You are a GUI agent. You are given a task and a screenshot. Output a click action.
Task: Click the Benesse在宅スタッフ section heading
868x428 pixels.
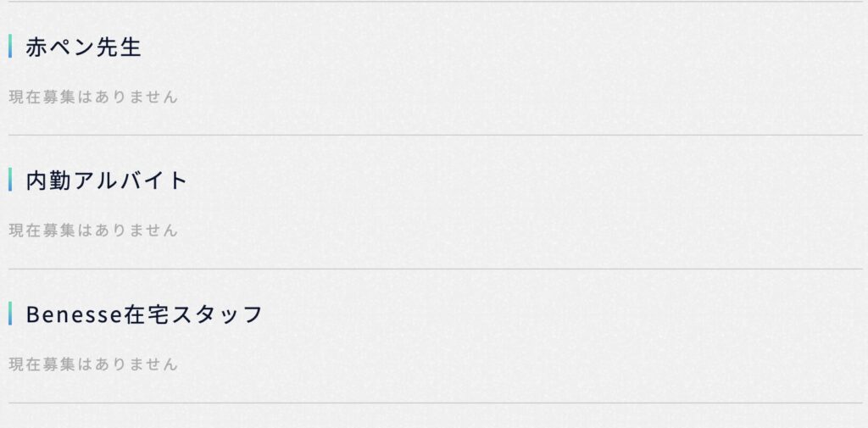[144, 314]
